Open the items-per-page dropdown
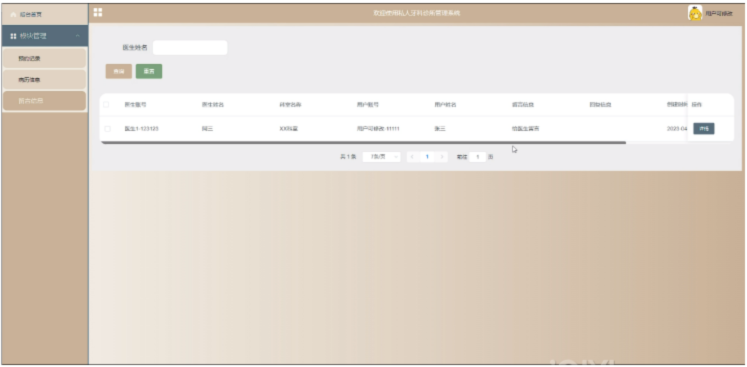Viewport: 747px width, 367px height. coord(382,157)
